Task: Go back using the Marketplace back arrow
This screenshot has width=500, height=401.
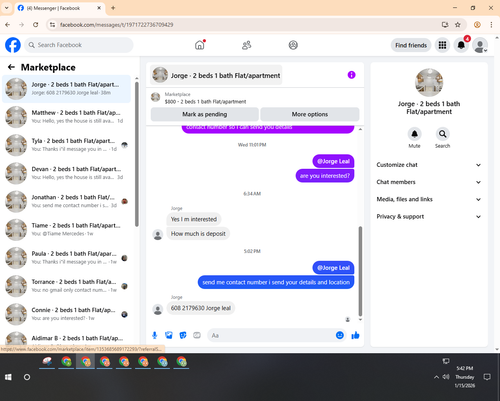Action: pyautogui.click(x=11, y=67)
